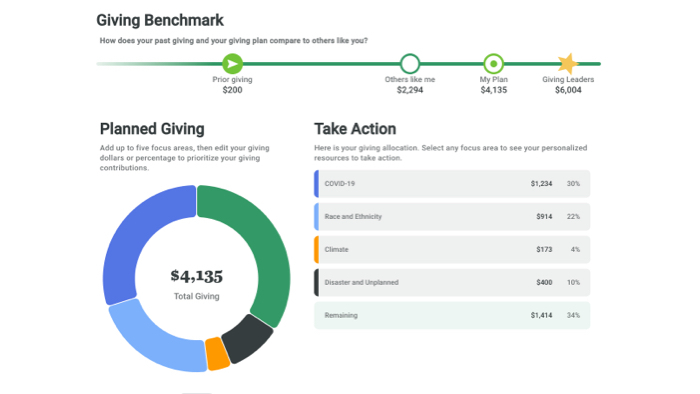Click the Race and Ethnicity 22% value
Viewport: 700px width, 394px height.
pyautogui.click(x=573, y=217)
